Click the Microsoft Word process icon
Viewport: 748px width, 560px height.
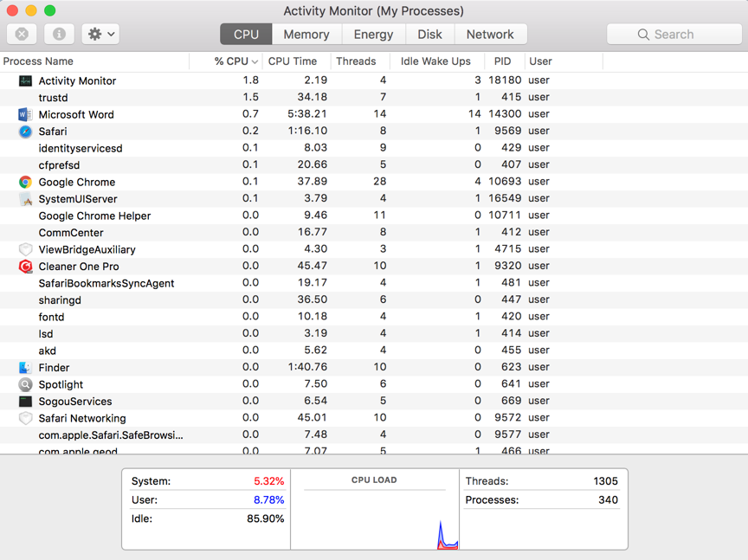tap(25, 114)
